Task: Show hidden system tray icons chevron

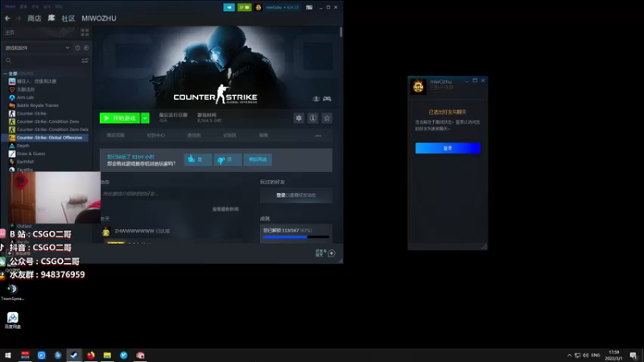Action: tap(569, 355)
